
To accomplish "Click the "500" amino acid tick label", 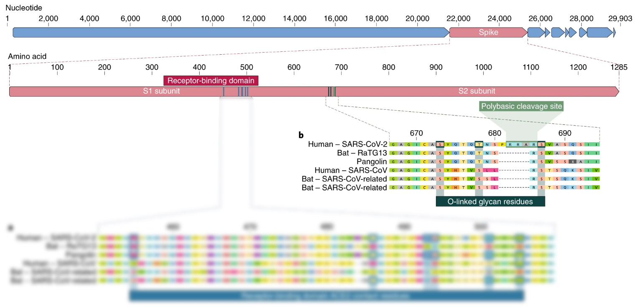I will point(246,67).
